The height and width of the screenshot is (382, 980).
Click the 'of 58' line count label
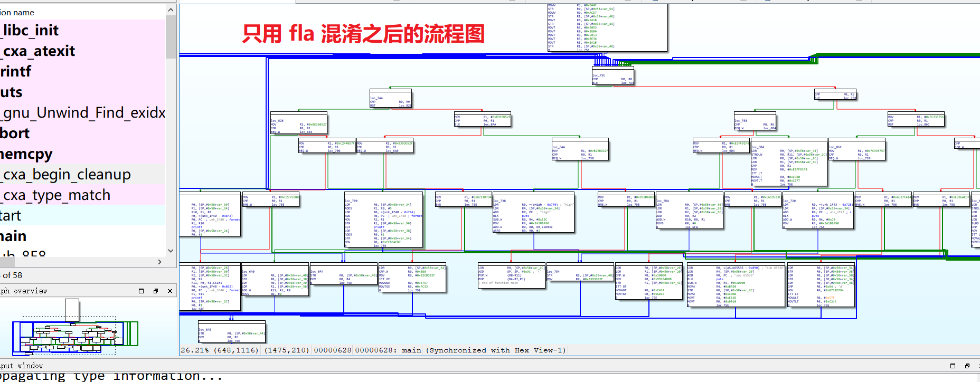13,275
